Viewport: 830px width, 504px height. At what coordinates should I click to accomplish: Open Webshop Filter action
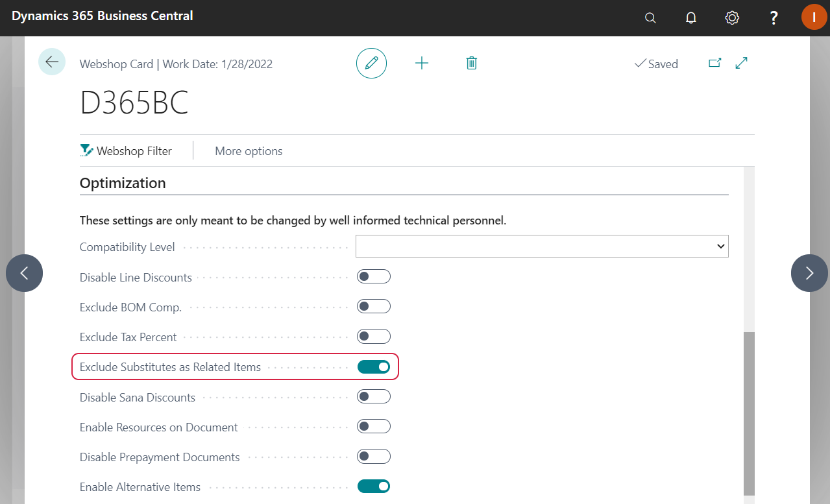click(126, 151)
